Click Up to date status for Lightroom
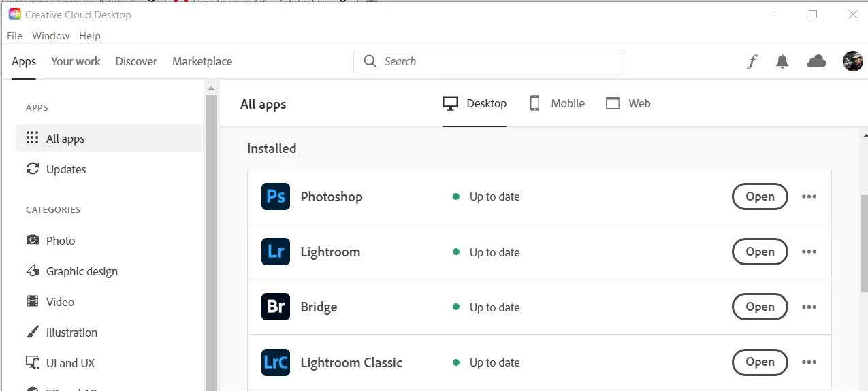868x391 pixels. click(494, 252)
